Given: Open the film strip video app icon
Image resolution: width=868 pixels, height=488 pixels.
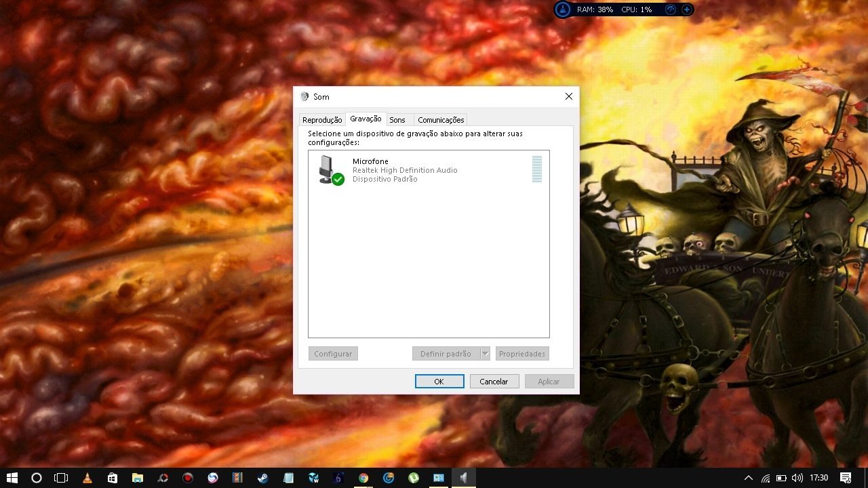Looking at the screenshot, I should 237,478.
